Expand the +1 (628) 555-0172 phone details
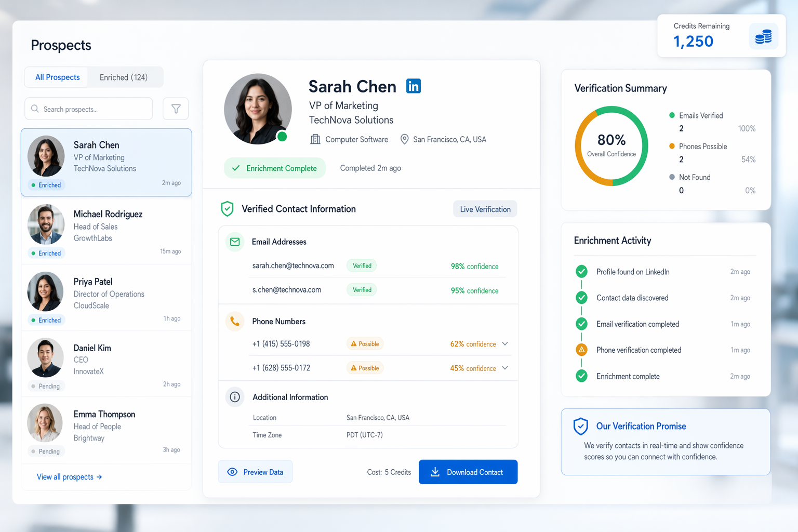Viewport: 798px width, 532px height. tap(505, 368)
